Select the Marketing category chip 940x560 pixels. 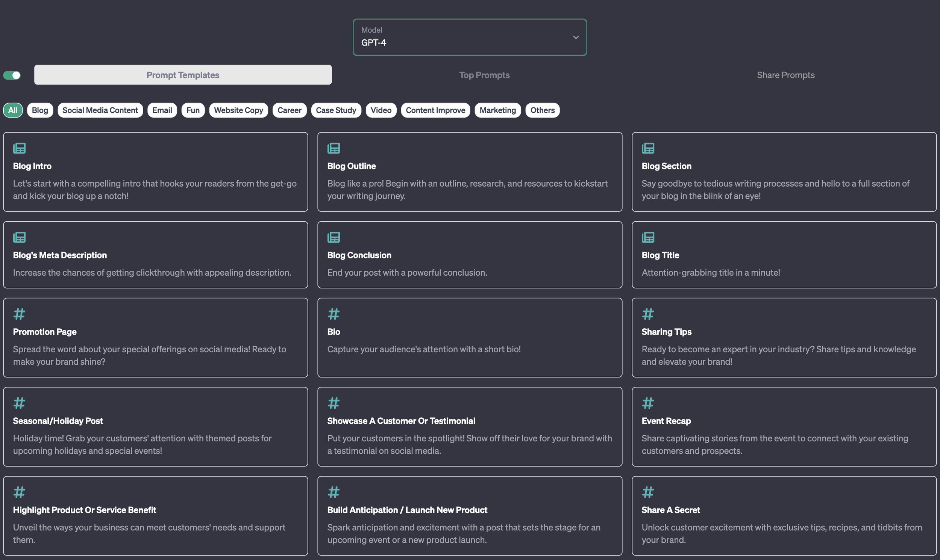click(497, 110)
